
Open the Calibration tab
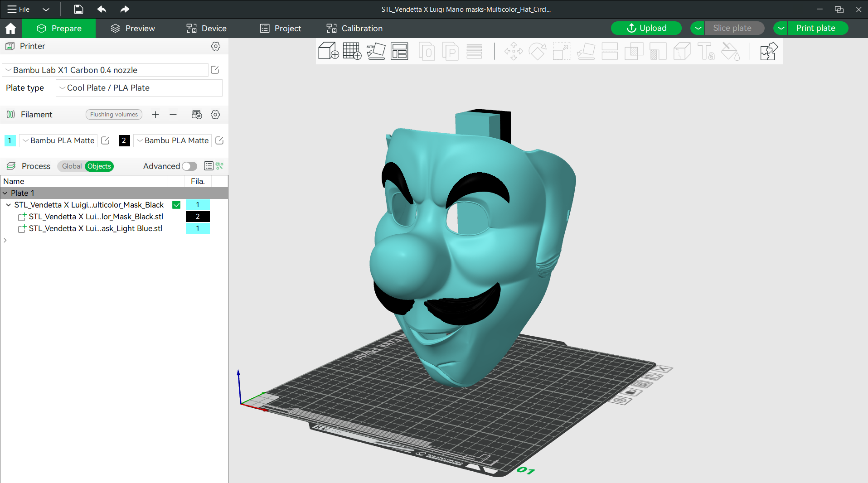coord(354,28)
